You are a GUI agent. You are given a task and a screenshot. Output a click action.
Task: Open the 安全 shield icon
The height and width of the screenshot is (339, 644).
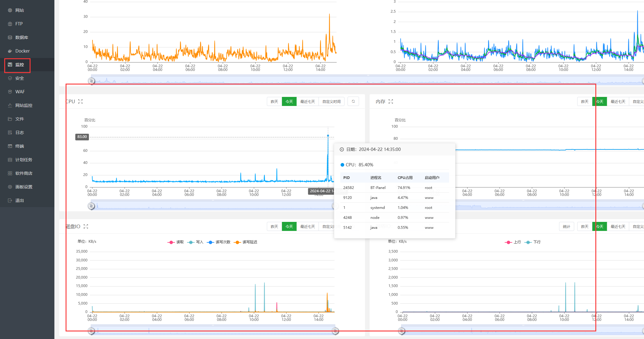pos(10,78)
